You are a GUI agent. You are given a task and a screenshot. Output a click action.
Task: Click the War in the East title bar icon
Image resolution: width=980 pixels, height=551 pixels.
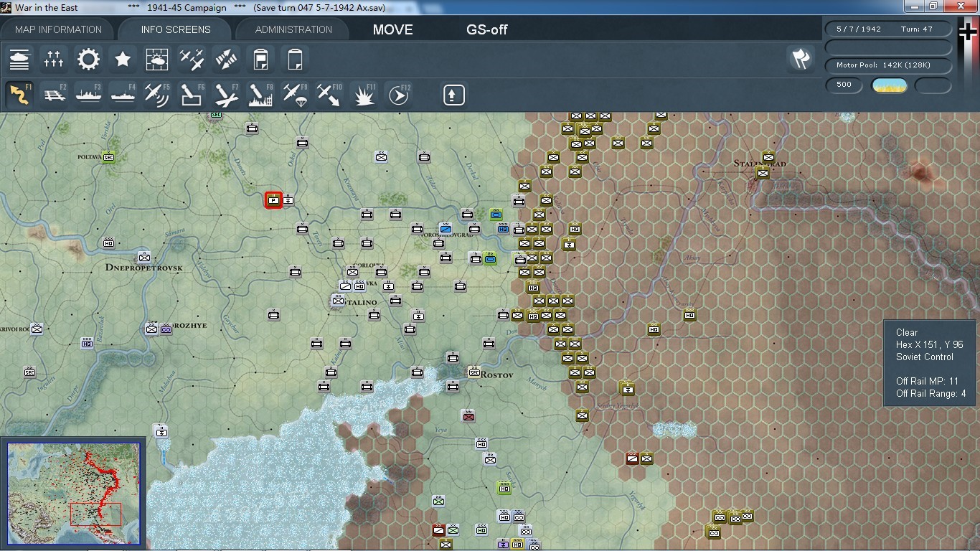coord(6,7)
